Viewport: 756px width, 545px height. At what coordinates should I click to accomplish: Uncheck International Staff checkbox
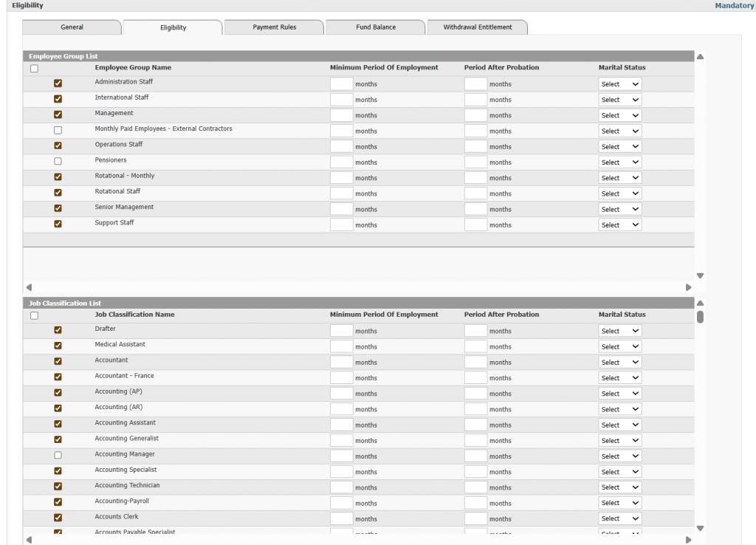coord(58,99)
